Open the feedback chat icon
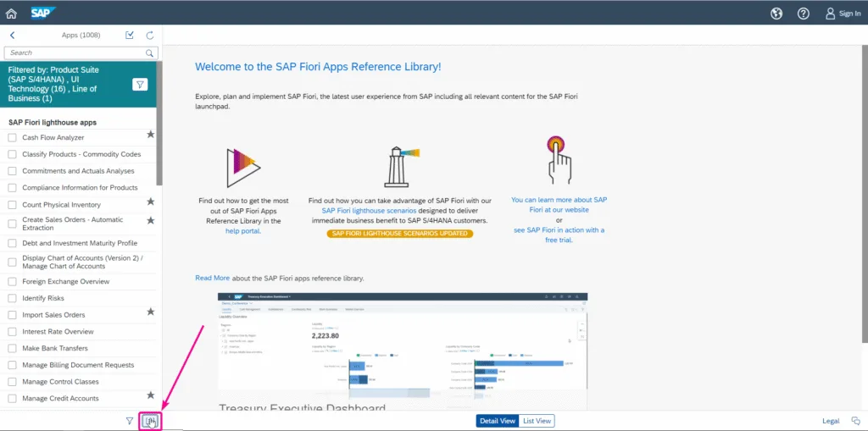The width and height of the screenshot is (868, 431). (x=856, y=421)
